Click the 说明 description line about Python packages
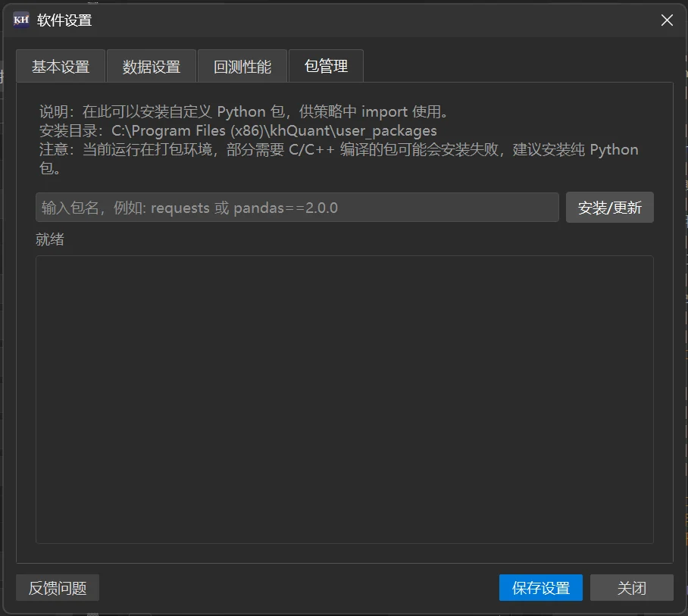 pyautogui.click(x=243, y=112)
